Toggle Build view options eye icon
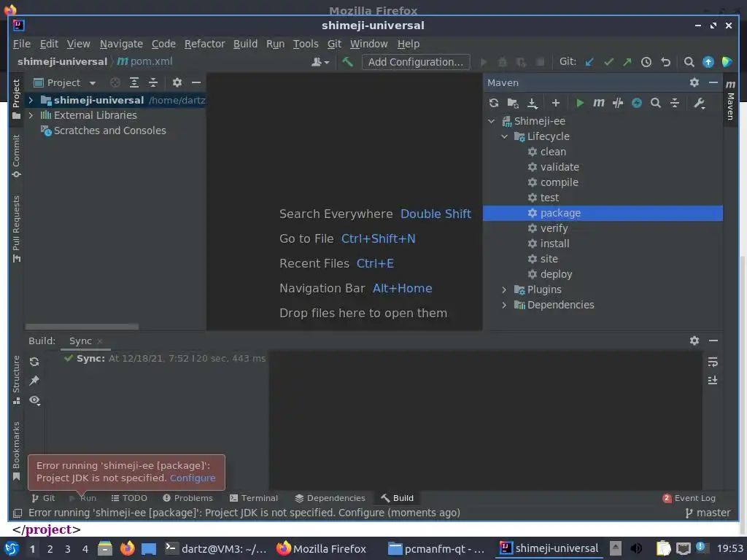 [x=34, y=400]
